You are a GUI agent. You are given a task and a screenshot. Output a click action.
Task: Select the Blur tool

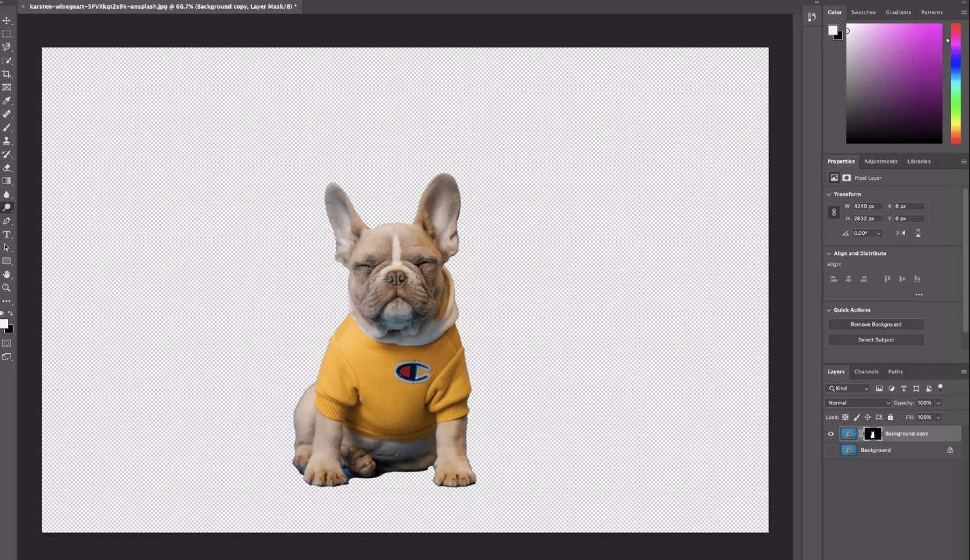7,194
